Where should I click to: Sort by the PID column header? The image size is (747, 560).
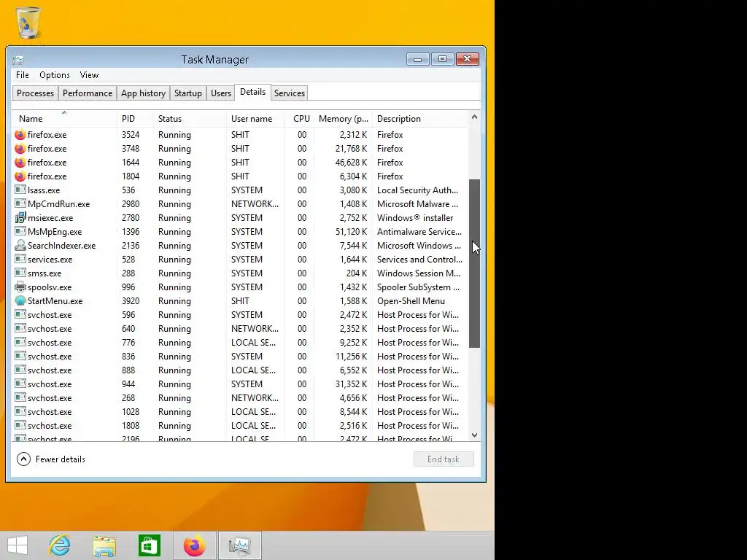pos(135,119)
